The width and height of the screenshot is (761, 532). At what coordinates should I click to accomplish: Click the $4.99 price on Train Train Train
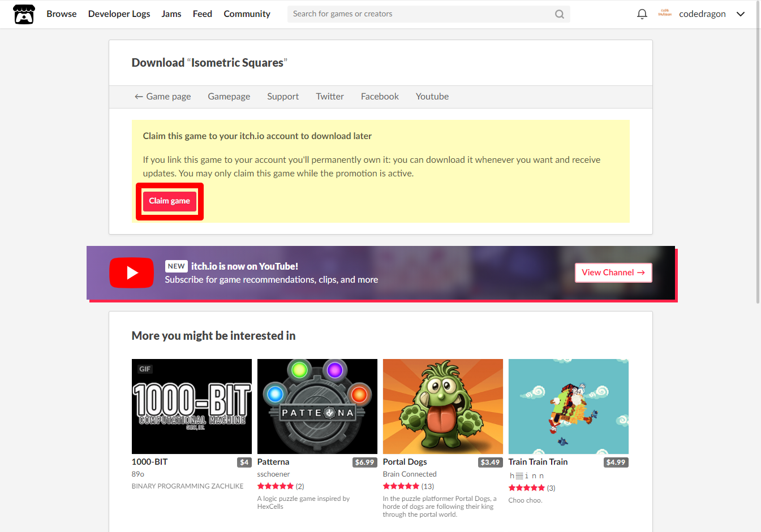coord(616,462)
